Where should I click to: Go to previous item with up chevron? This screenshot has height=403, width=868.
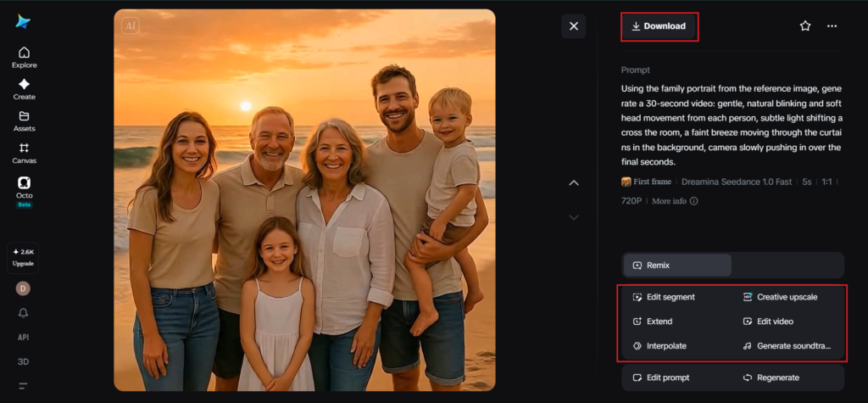pos(574,183)
